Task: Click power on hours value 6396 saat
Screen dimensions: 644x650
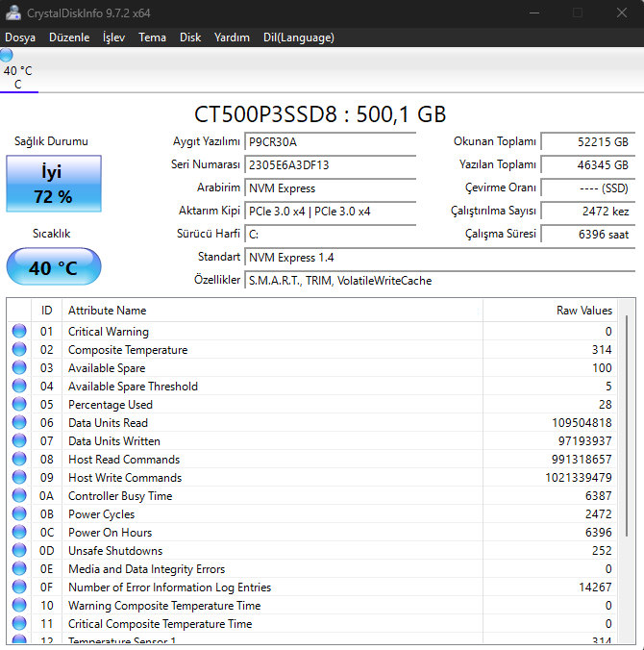Action: tap(588, 235)
